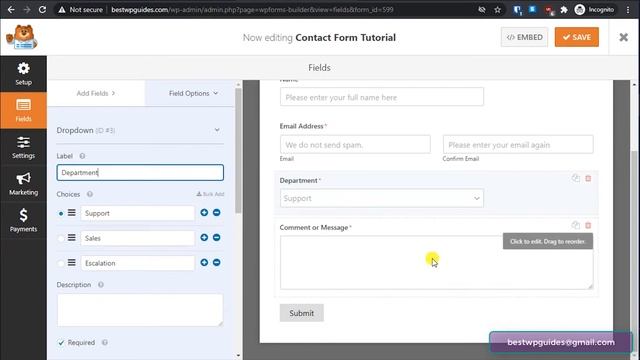Click the Support choice text field
This screenshot has width=640, height=360.
138,213
